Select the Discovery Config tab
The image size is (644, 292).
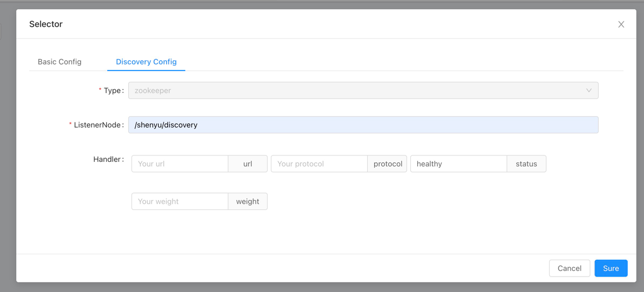[x=146, y=62]
